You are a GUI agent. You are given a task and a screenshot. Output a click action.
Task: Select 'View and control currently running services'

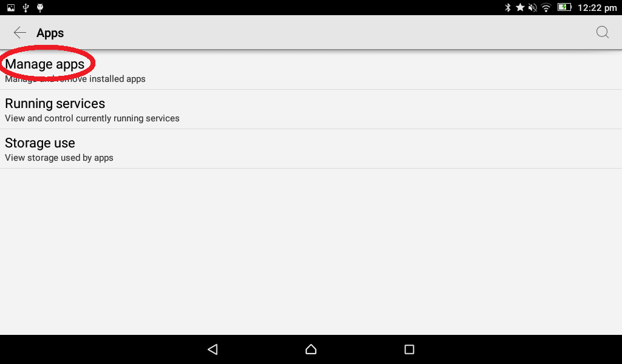92,118
